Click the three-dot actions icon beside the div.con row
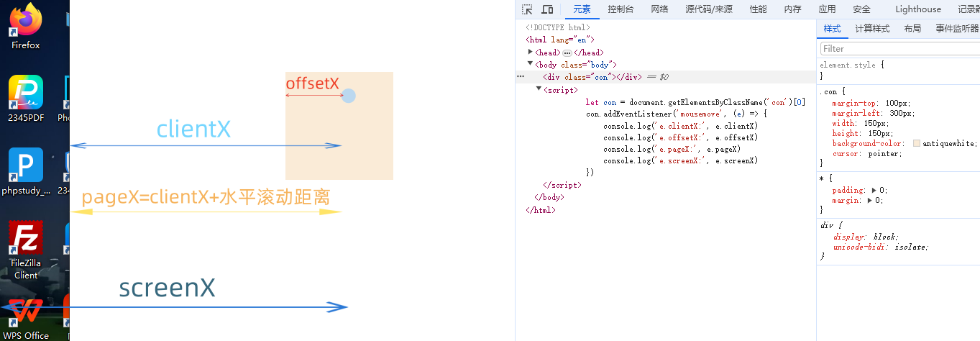980x341 pixels. [521, 76]
